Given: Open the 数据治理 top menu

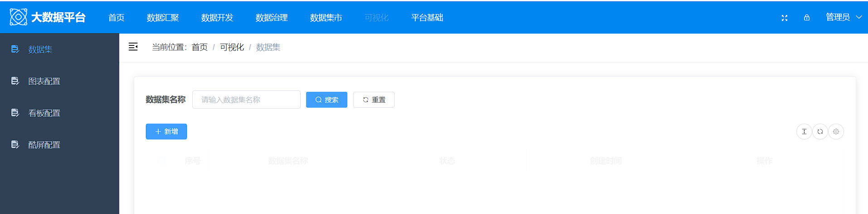Looking at the screenshot, I should click(272, 17).
